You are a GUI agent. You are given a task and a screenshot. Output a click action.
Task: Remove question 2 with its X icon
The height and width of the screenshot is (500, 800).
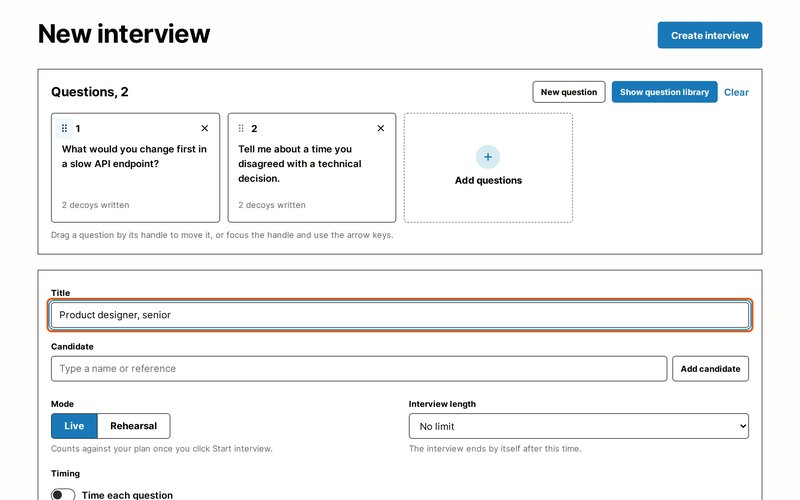[x=381, y=128]
